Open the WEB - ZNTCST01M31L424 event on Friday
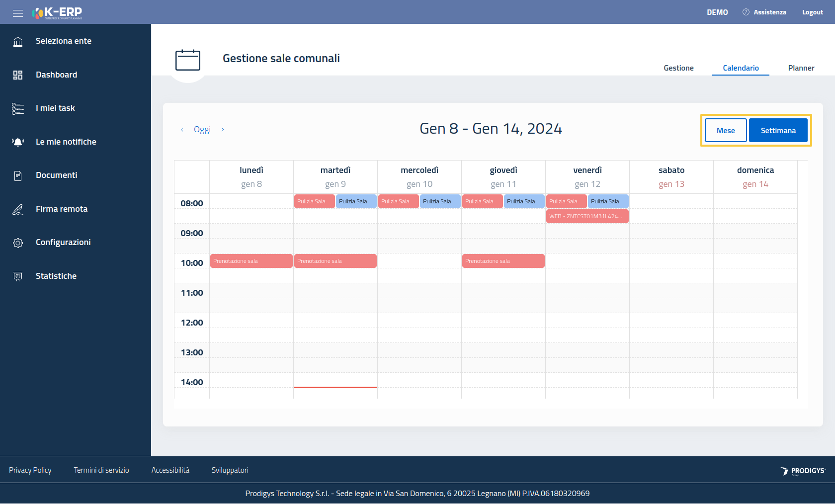Screen dimensions: 835x504 [587, 216]
